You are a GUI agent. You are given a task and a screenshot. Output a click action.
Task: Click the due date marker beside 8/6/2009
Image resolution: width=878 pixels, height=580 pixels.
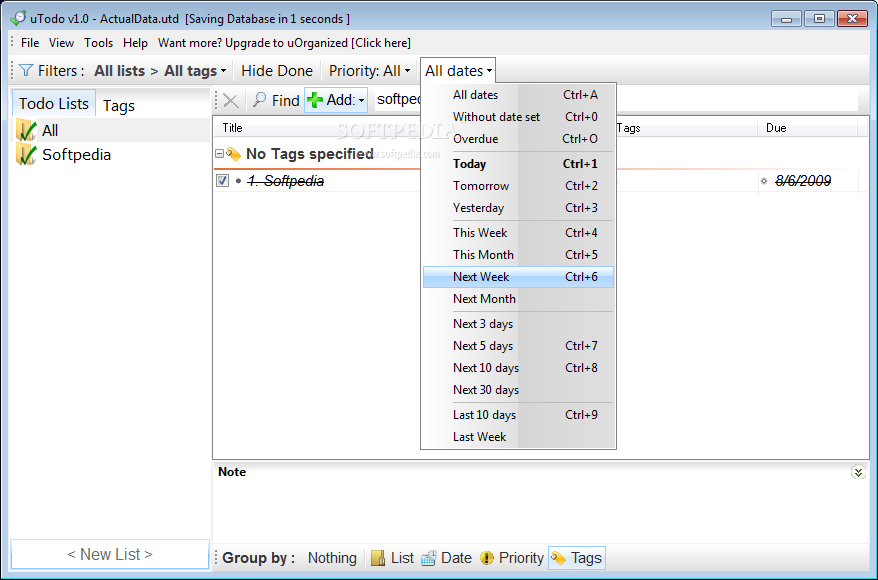click(764, 181)
